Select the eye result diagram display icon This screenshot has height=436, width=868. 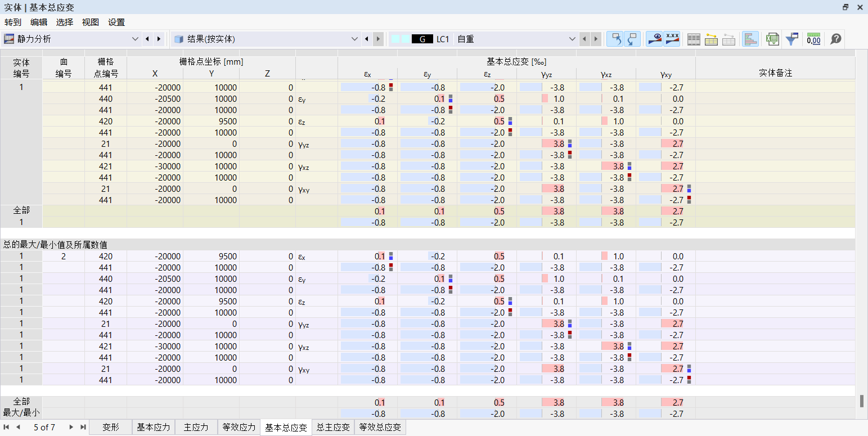point(653,39)
